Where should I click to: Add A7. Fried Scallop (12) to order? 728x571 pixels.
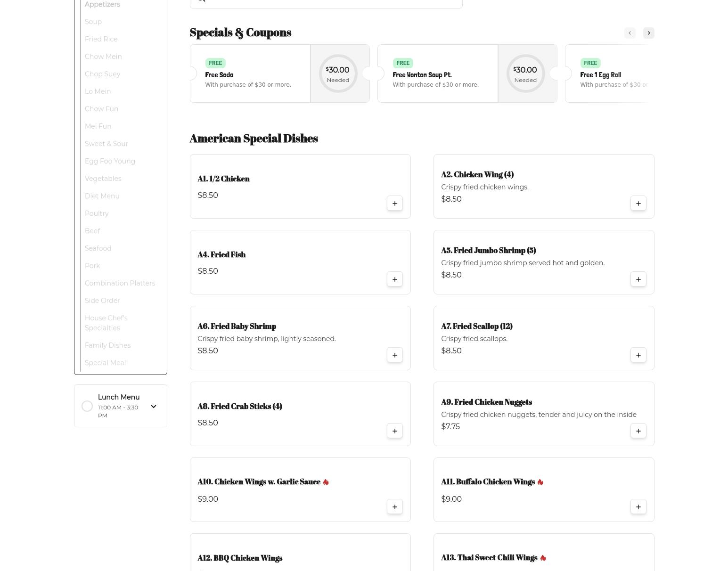point(638,355)
